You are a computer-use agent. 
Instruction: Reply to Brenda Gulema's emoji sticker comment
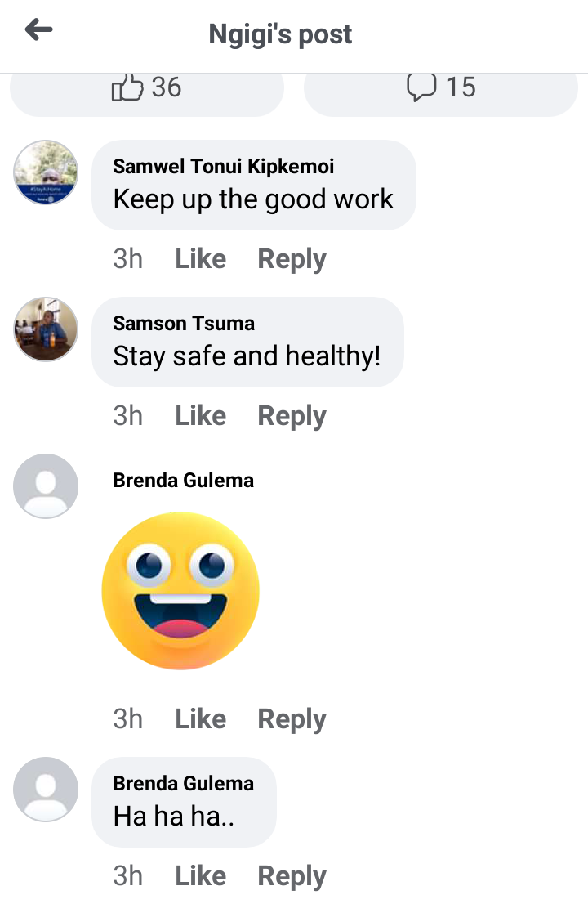[292, 719]
